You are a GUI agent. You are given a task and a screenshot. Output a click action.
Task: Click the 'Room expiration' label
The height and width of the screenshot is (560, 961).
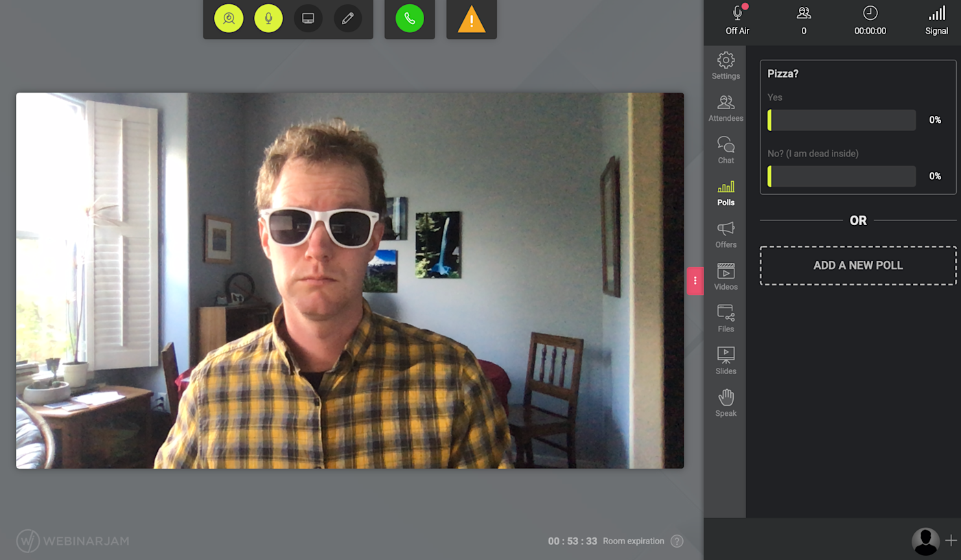coord(634,541)
